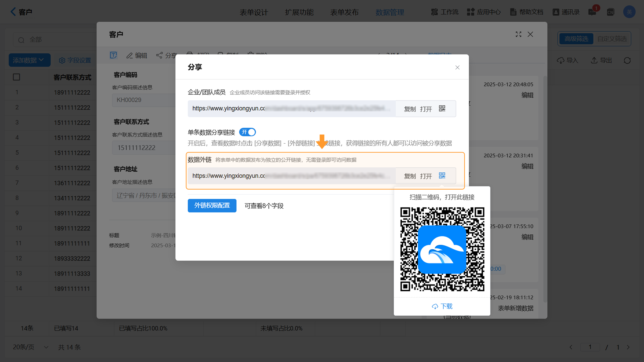Click the 客户编码 KH00029 field
Screen dimensions: 644x362
point(144,100)
